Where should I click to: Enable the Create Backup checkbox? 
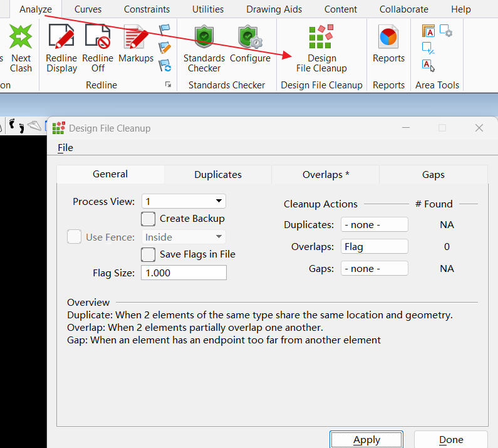148,219
